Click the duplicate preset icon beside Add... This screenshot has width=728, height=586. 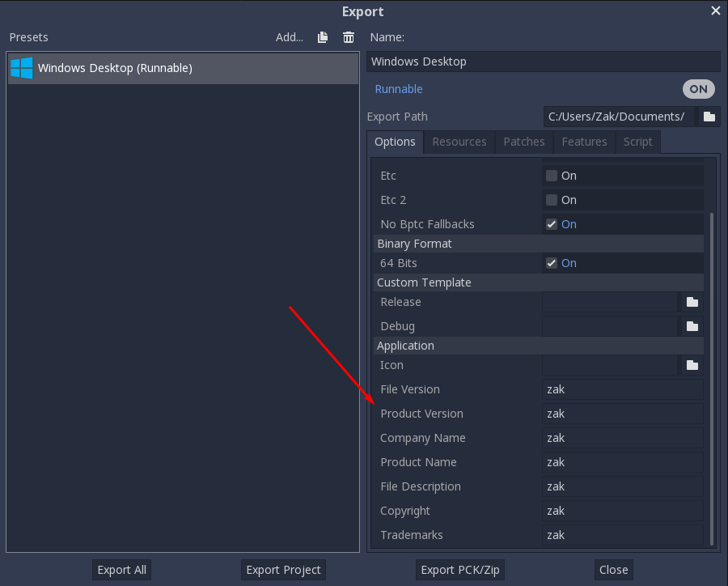click(x=322, y=37)
